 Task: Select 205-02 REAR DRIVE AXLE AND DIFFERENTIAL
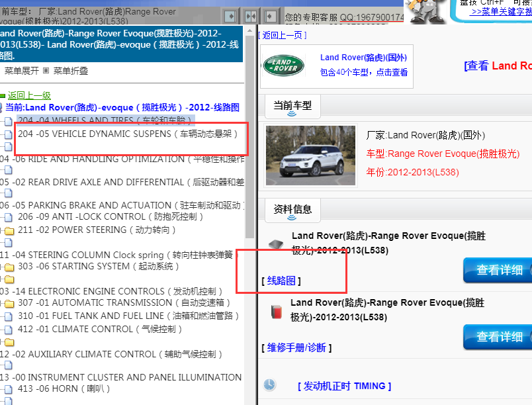click(x=122, y=182)
